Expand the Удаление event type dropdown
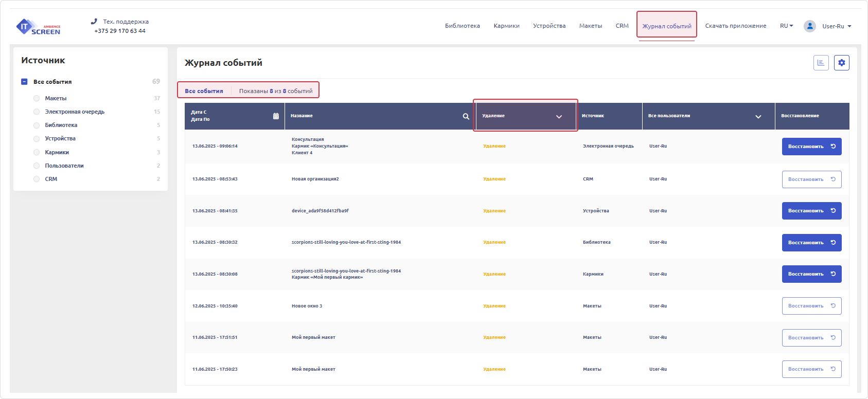 pyautogui.click(x=559, y=116)
